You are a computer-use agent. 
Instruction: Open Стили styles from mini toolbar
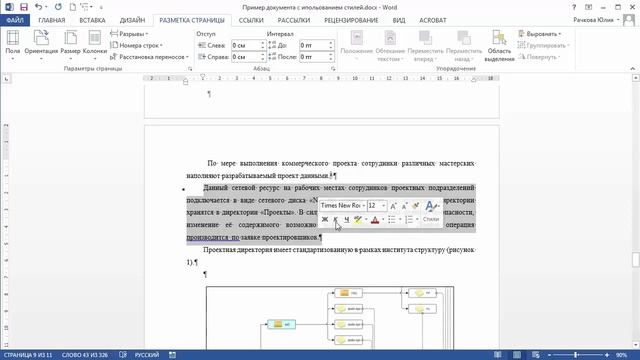[431, 211]
